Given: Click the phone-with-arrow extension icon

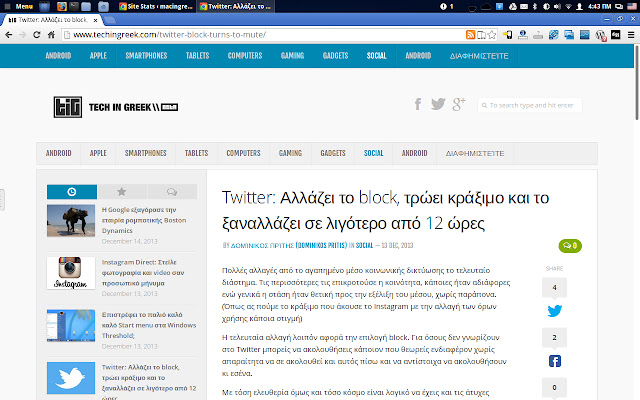Looking at the screenshot, I should coord(508,35).
